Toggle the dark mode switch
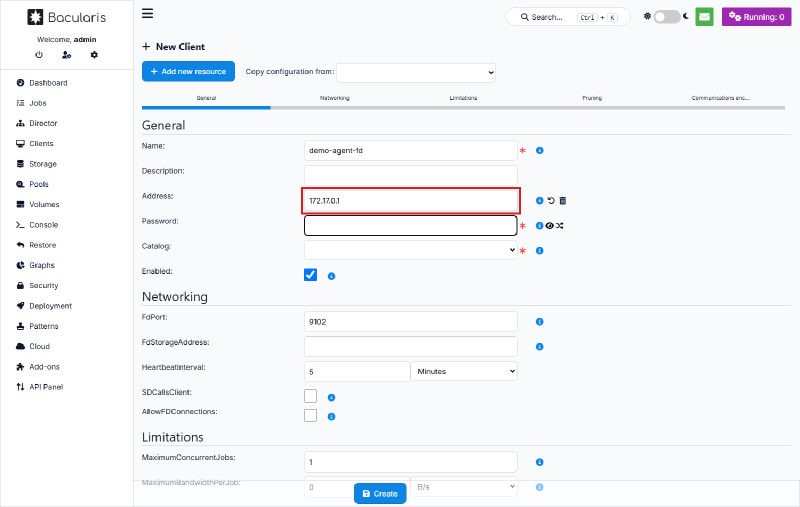800x507 pixels. coord(667,17)
